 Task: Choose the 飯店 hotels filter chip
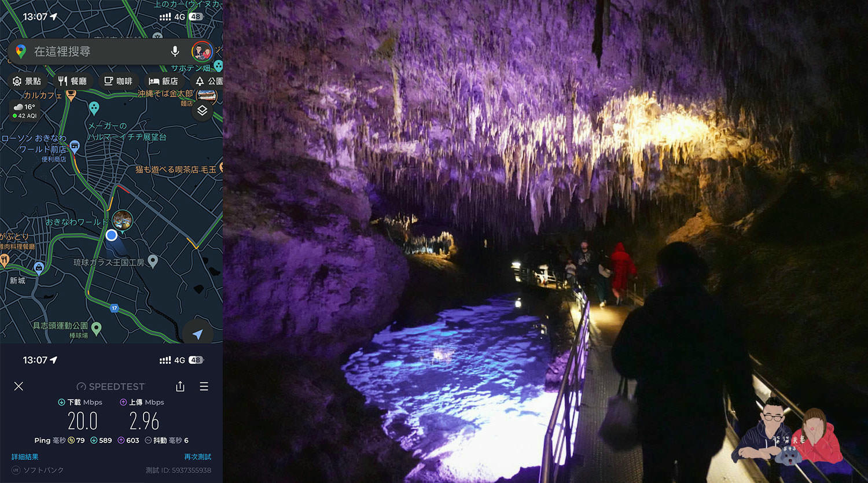point(163,81)
